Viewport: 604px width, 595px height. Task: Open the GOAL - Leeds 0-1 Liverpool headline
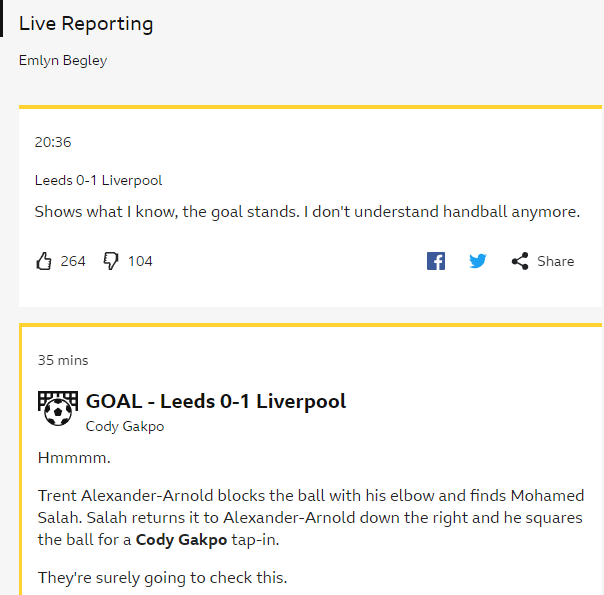pyautogui.click(x=216, y=401)
